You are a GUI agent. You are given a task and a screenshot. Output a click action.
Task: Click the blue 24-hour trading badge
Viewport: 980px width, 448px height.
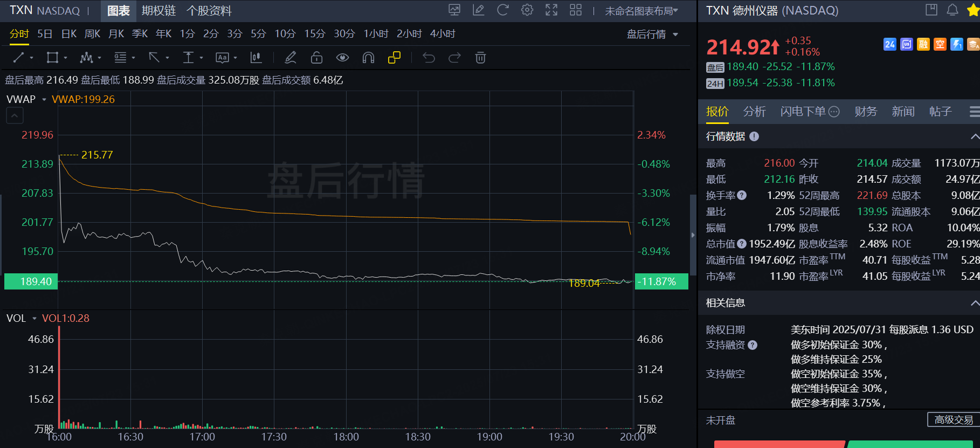tap(890, 44)
